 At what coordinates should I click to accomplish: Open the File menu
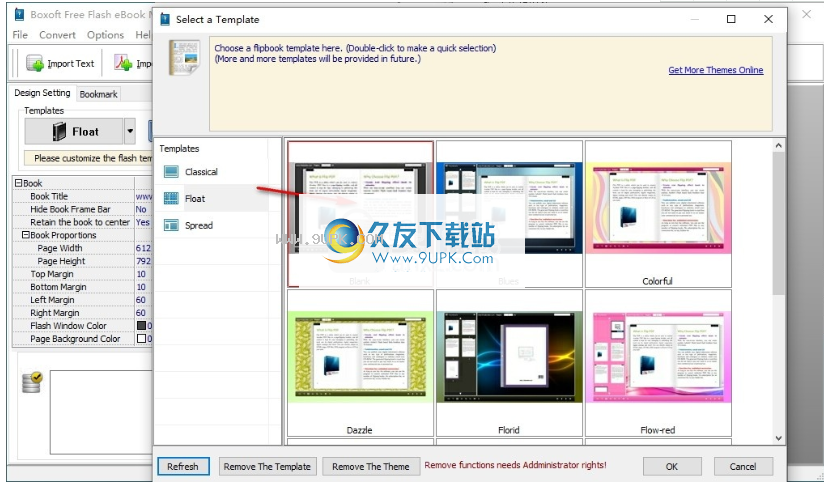click(x=20, y=35)
